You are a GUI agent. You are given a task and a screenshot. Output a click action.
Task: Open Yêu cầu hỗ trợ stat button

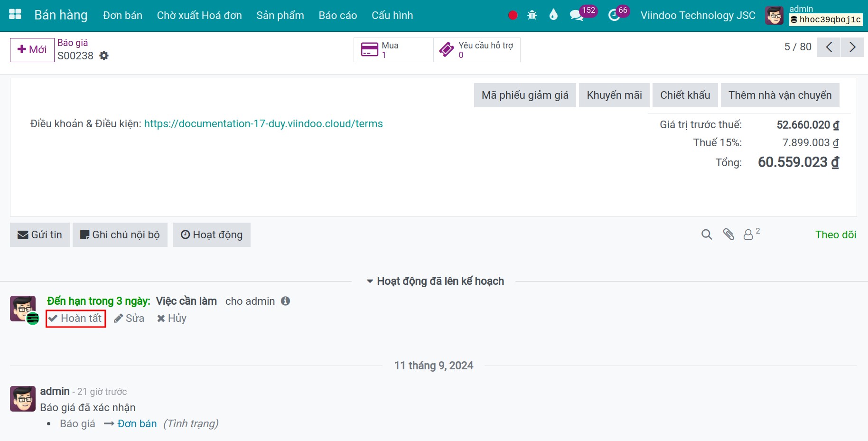477,50
